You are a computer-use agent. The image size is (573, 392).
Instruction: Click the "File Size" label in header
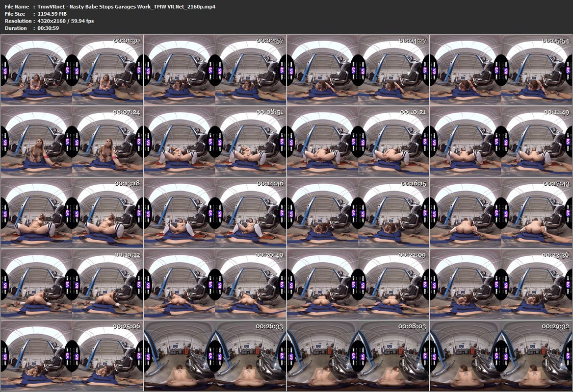(x=15, y=14)
